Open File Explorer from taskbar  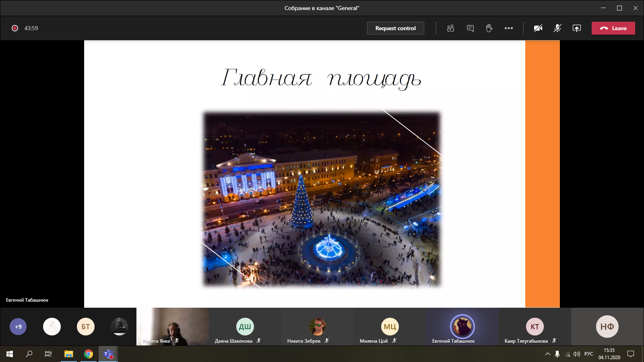point(69,354)
